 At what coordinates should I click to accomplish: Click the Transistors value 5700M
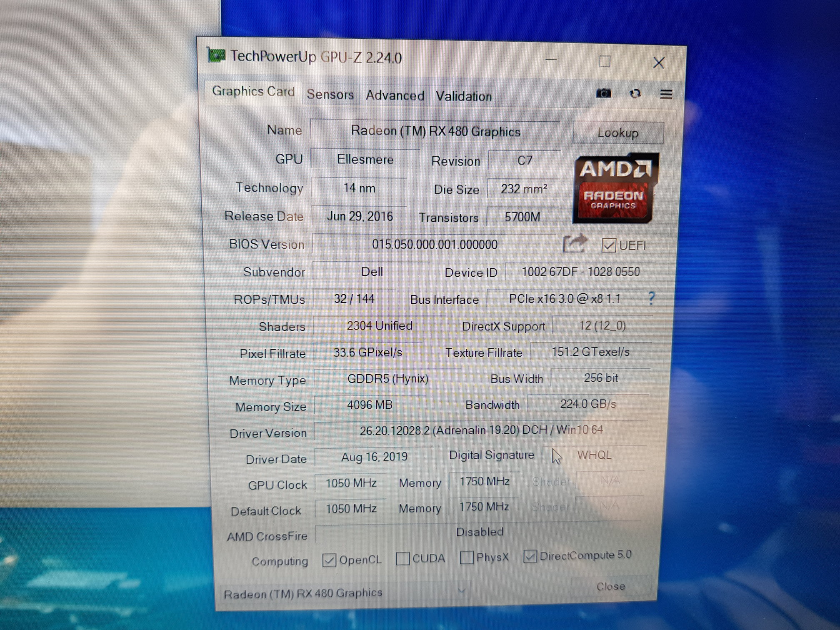[522, 217]
